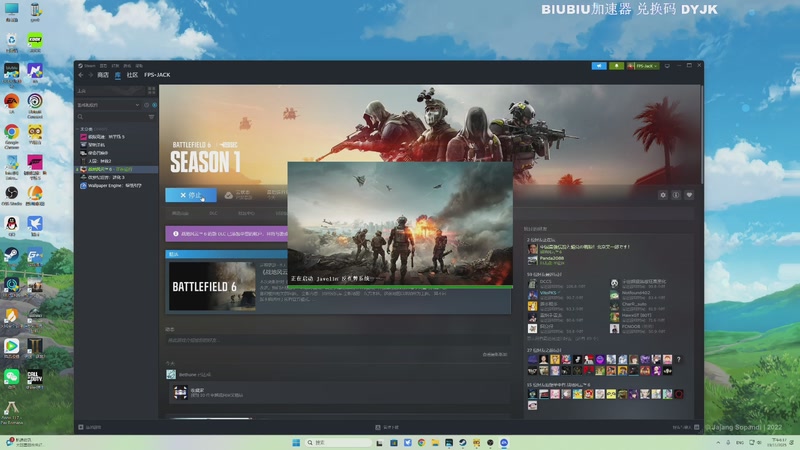Show game info icon
Viewport: 800px width, 450px height.
[x=676, y=195]
